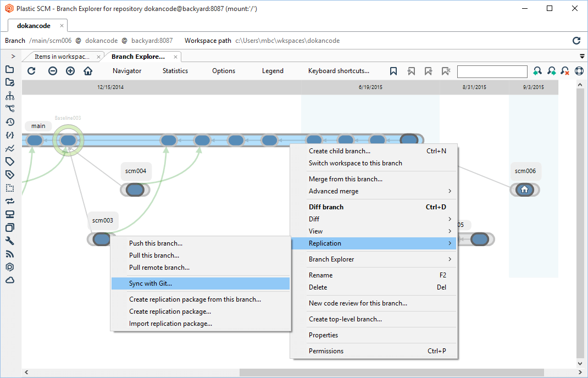The height and width of the screenshot is (378, 588).
Task: Click the refresh icon in Branch Explorer toolbar
Action: (31, 71)
